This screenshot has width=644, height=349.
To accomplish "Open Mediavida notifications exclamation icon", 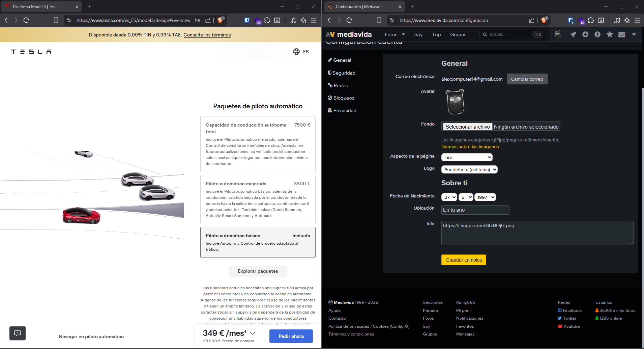I will 597,34.
